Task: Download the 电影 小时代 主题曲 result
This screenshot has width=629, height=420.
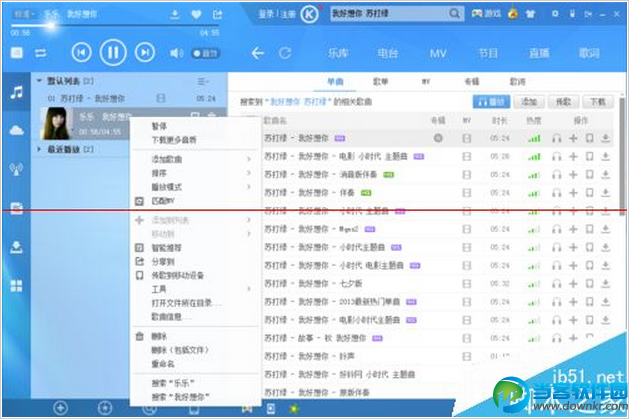Action: pyautogui.click(x=605, y=156)
